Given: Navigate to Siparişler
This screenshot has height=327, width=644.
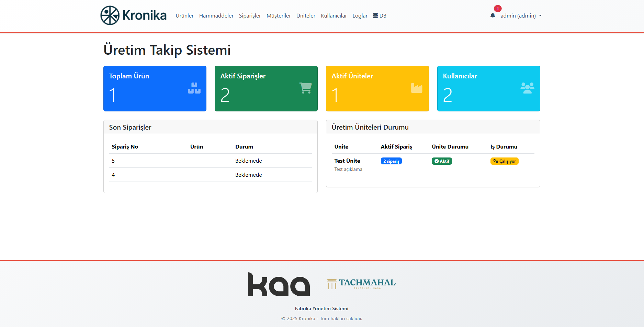Looking at the screenshot, I should (x=250, y=16).
